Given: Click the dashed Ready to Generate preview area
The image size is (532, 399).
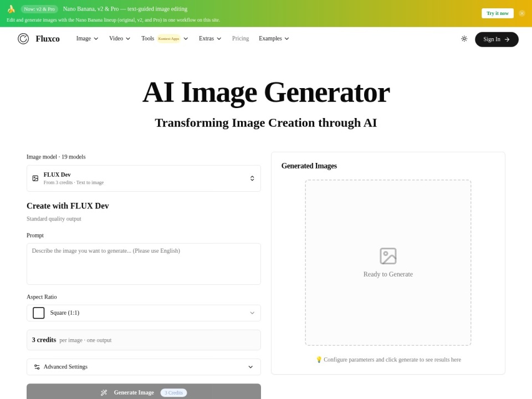Looking at the screenshot, I should (x=388, y=263).
